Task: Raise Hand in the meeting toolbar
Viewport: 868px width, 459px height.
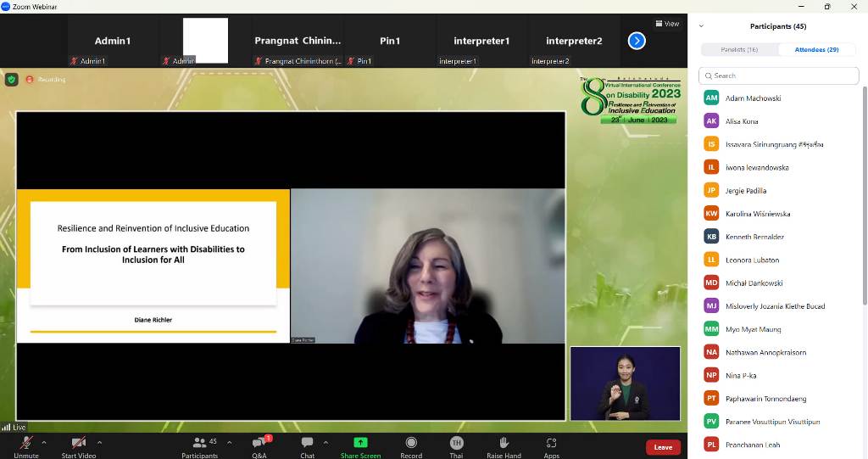Action: point(504,447)
